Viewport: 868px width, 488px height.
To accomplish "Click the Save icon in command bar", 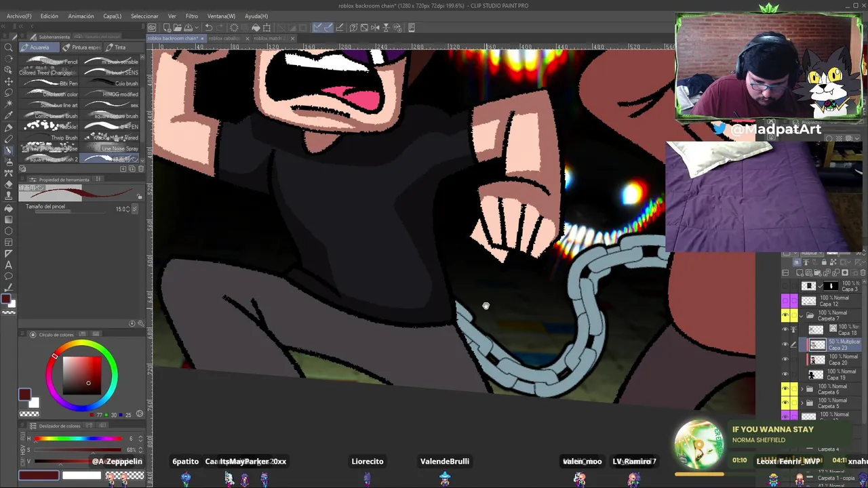I will click(188, 27).
